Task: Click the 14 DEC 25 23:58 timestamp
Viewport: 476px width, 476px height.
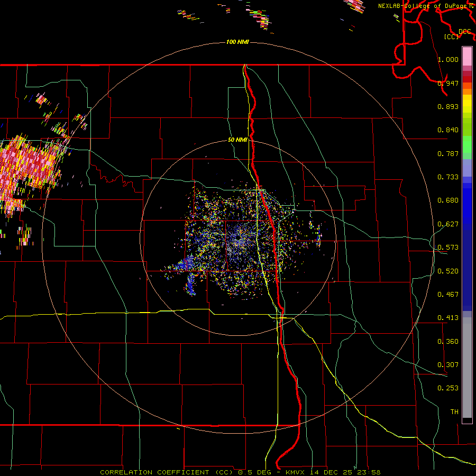Action: tap(345, 472)
